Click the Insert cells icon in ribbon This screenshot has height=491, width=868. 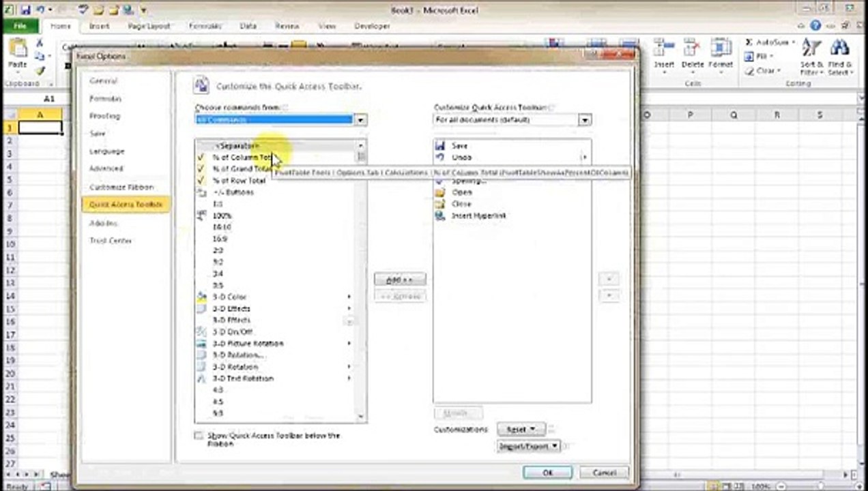[663, 48]
